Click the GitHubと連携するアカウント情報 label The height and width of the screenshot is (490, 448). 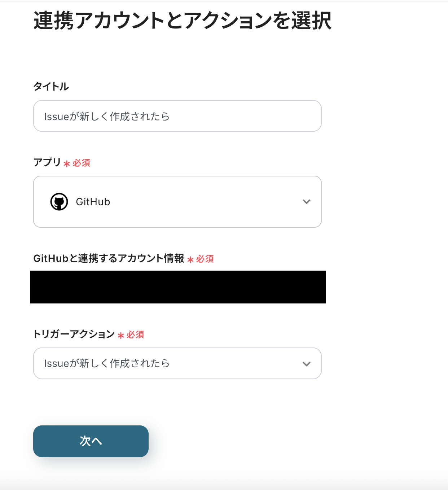coord(109,258)
